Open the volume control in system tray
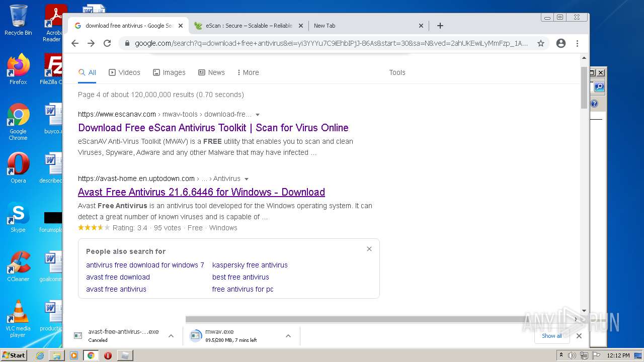The image size is (644, 362). click(x=572, y=355)
